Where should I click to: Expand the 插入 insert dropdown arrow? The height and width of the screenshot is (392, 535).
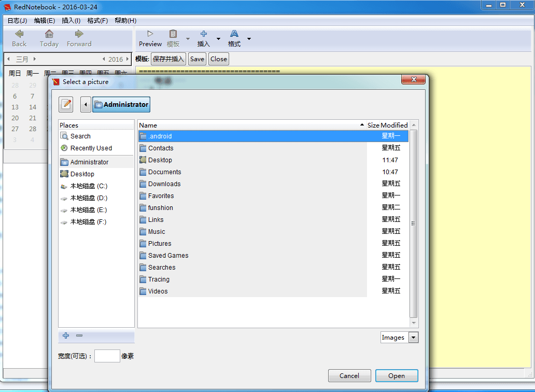pyautogui.click(x=218, y=38)
